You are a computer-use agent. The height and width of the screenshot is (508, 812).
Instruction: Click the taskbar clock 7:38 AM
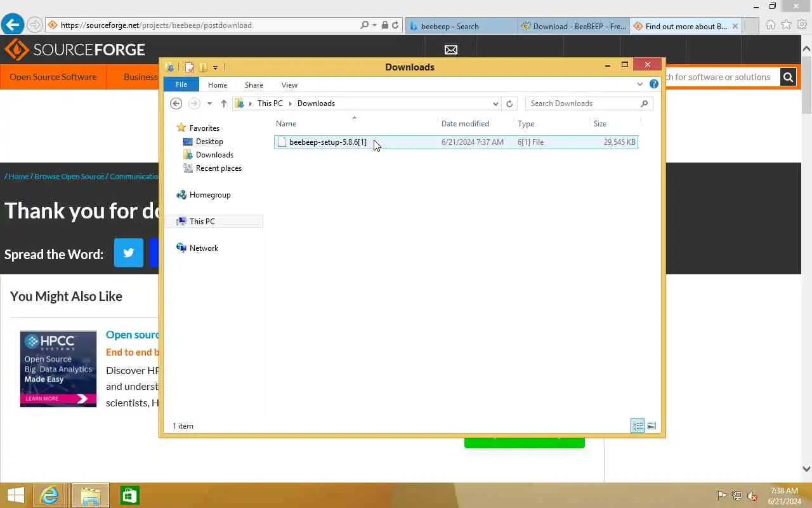tap(784, 491)
